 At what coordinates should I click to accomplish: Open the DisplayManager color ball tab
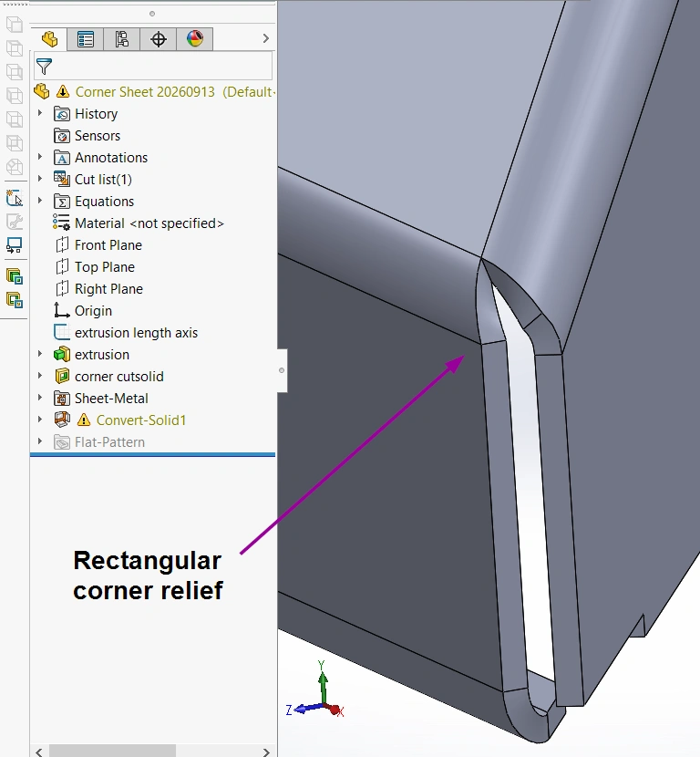click(194, 39)
